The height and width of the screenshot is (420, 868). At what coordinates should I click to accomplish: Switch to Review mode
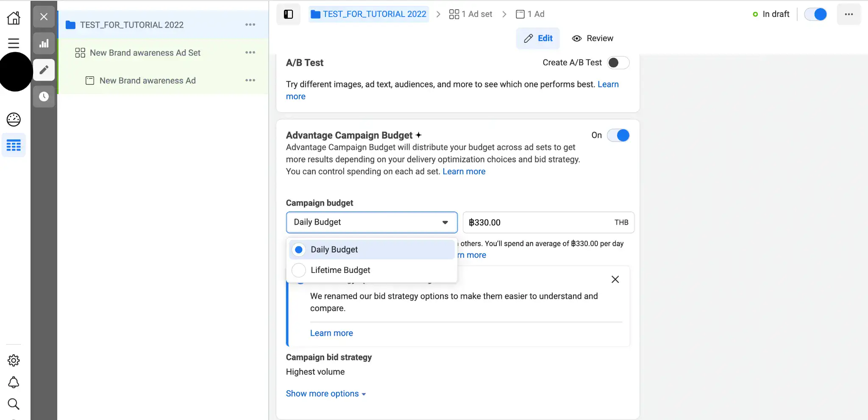[592, 38]
